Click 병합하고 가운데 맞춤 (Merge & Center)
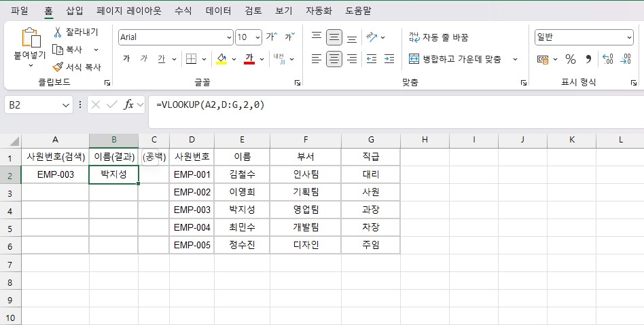Image resolution: width=644 pixels, height=325 pixels. (455, 59)
